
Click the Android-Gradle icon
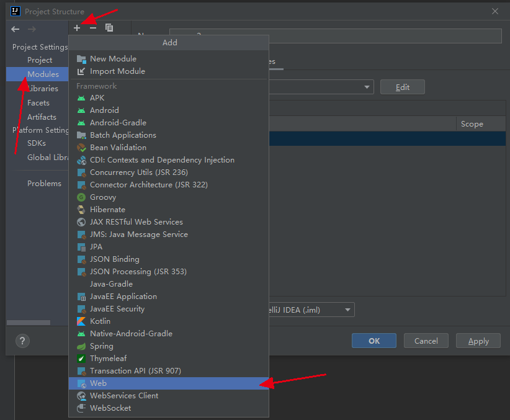click(81, 123)
